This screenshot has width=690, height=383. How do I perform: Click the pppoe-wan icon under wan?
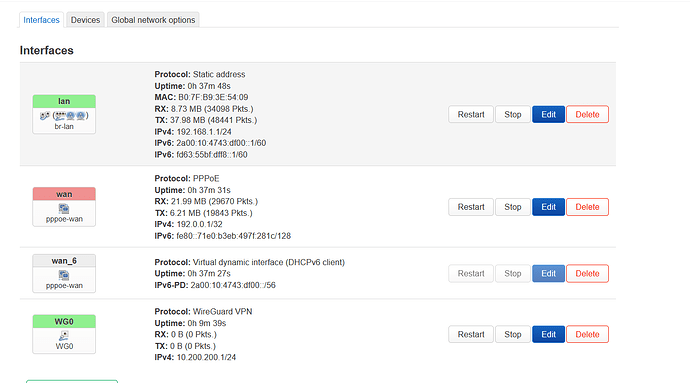(x=64, y=209)
